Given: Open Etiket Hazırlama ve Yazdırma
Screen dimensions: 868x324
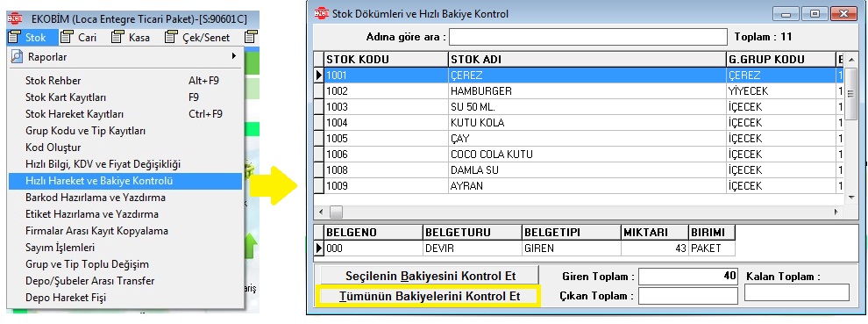Looking at the screenshot, I should point(125,214).
